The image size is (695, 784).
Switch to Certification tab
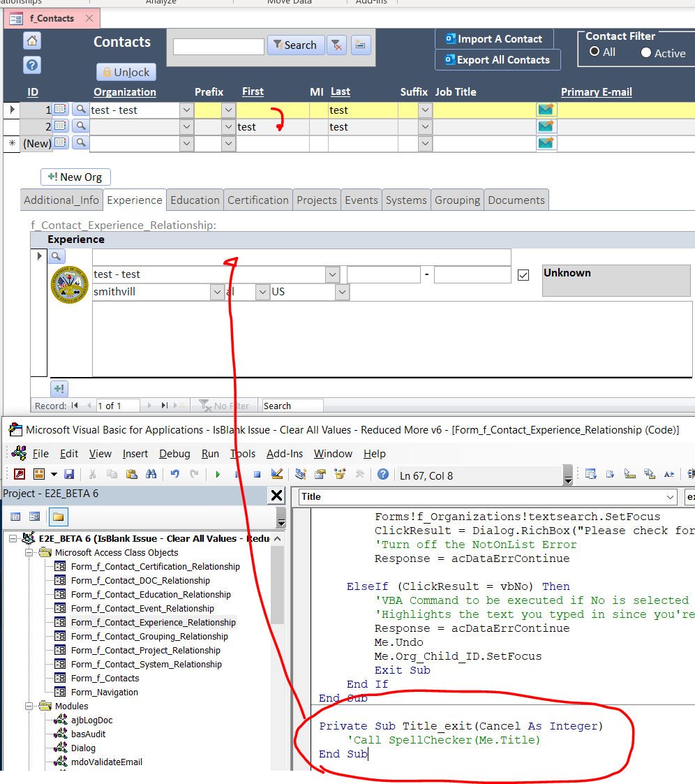coord(257,200)
